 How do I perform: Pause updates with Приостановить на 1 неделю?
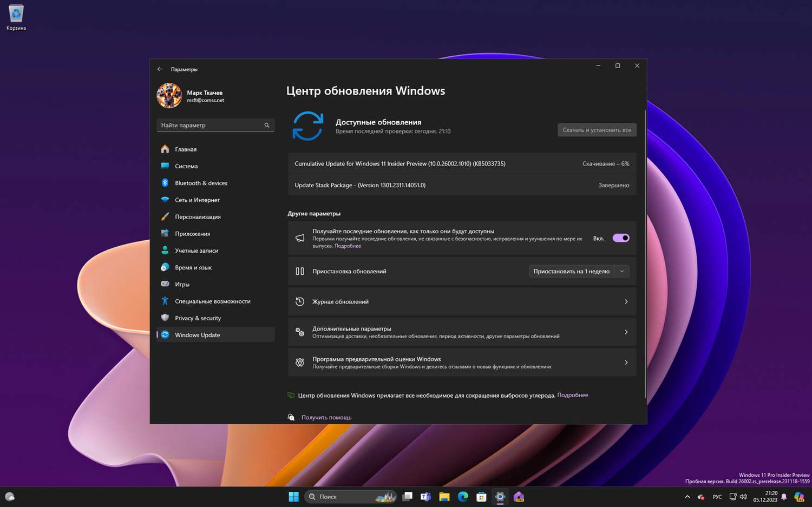571,272
